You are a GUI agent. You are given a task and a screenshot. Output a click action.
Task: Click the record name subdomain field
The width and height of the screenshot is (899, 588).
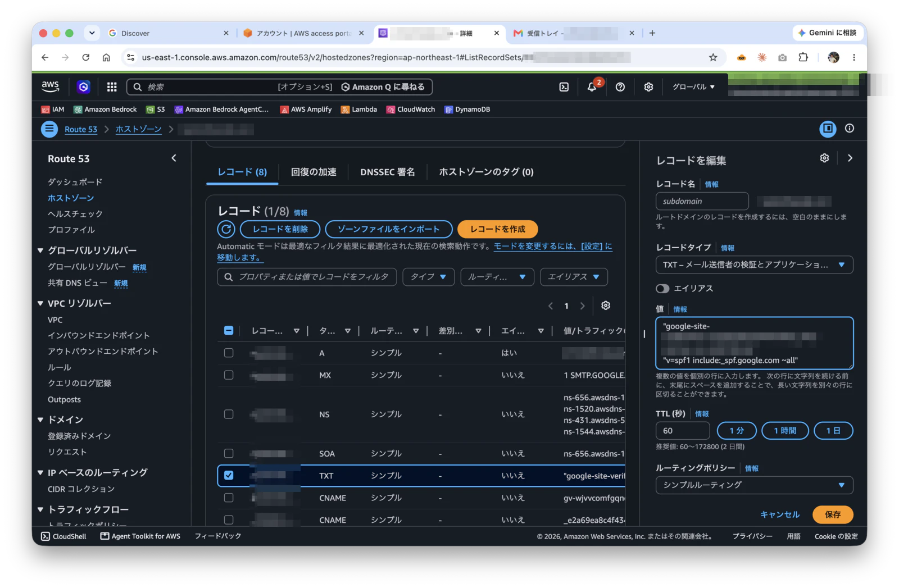coord(702,201)
